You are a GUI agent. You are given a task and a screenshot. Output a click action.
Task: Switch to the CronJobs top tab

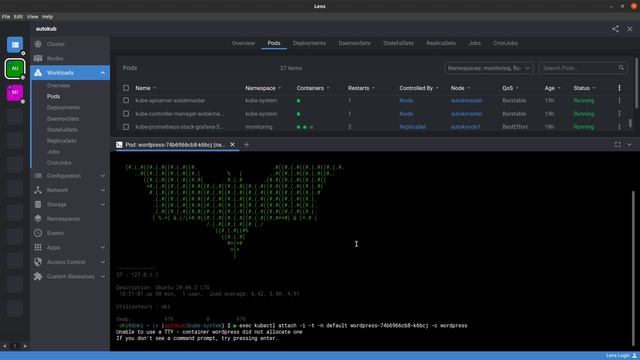coord(505,43)
